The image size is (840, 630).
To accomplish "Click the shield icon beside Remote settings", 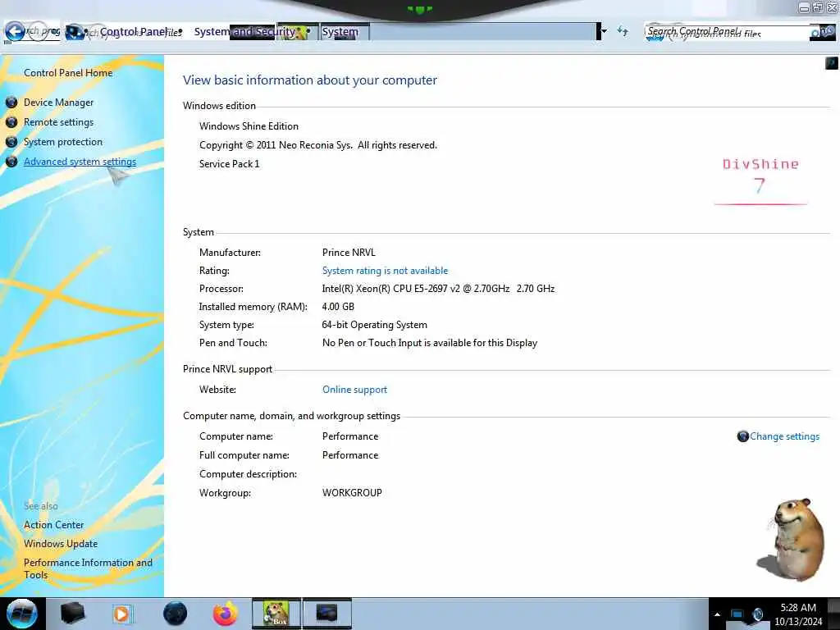I will (11, 122).
